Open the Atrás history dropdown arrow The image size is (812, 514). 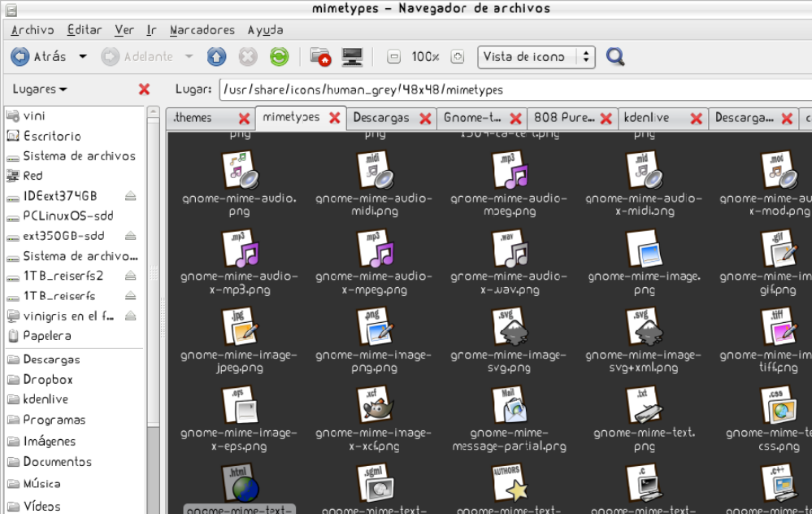(83, 56)
